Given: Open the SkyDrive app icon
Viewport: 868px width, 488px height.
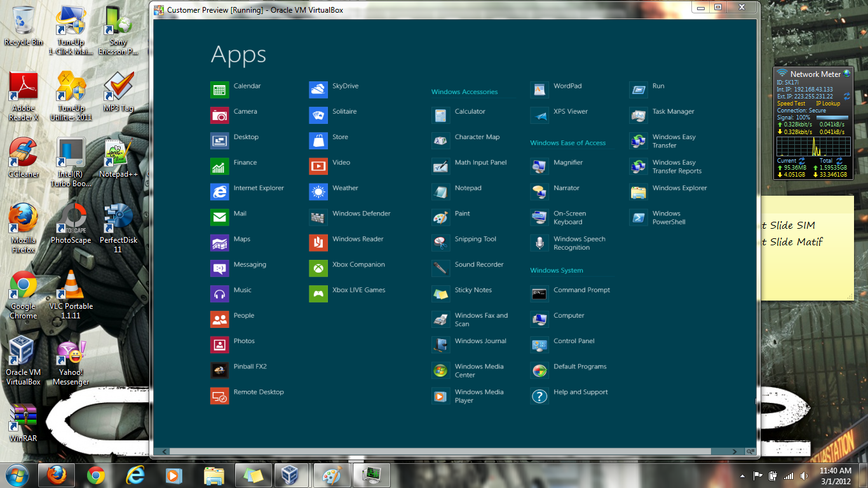Looking at the screenshot, I should [x=318, y=90].
